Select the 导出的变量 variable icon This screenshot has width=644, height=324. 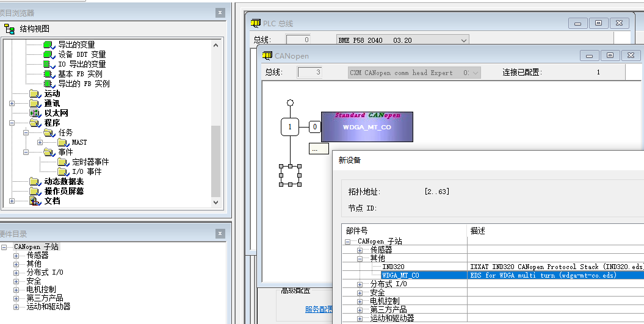(49, 45)
